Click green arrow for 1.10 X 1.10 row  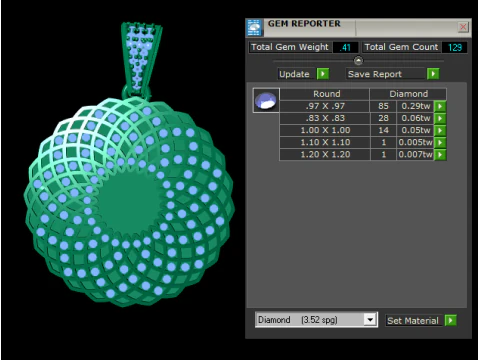click(x=440, y=142)
